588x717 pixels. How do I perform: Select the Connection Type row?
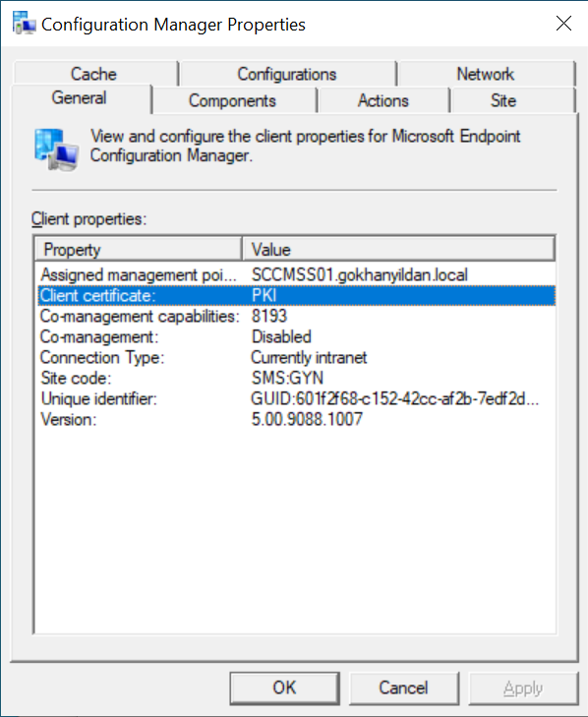click(297, 358)
